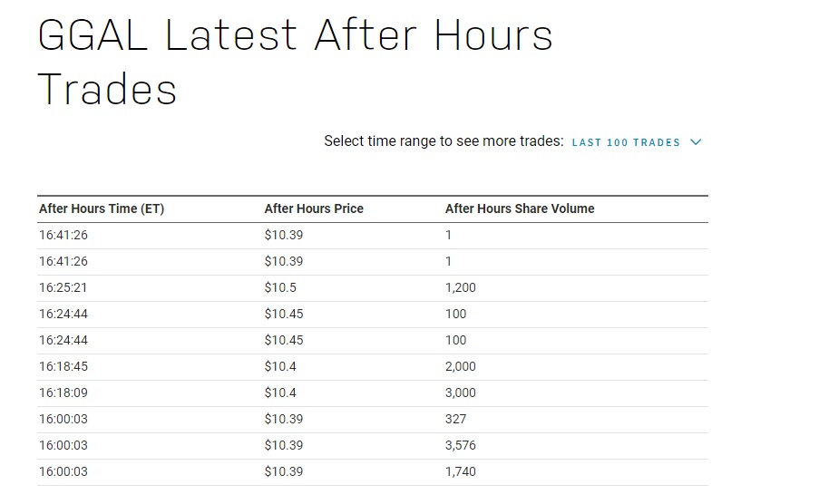
Task: Select the 3,576 share volume cell
Action: [460, 445]
